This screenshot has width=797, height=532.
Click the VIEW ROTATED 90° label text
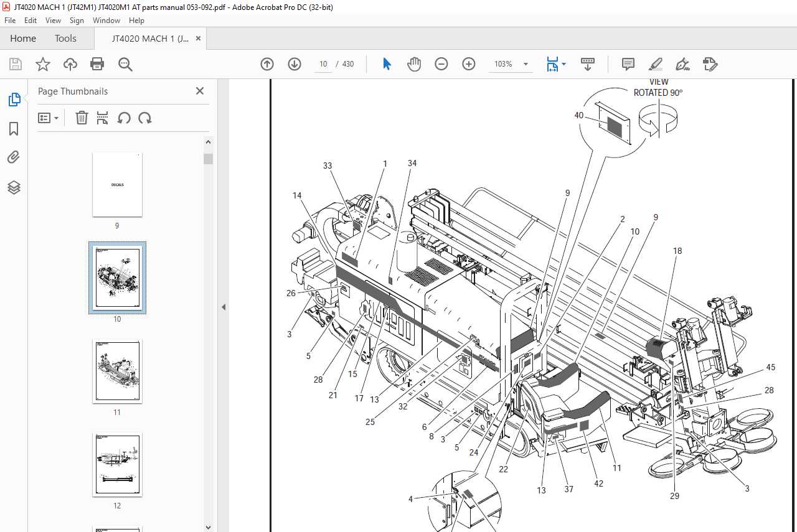(658, 87)
